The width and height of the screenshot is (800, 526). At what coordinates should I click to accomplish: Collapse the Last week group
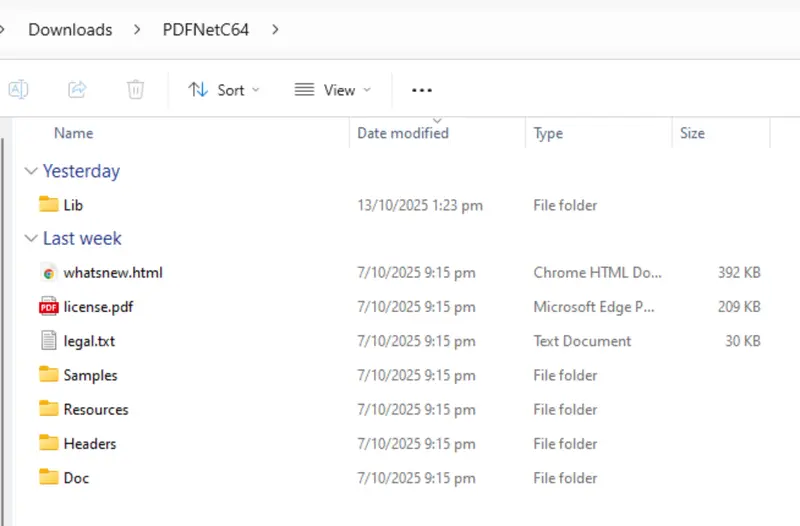[31, 238]
